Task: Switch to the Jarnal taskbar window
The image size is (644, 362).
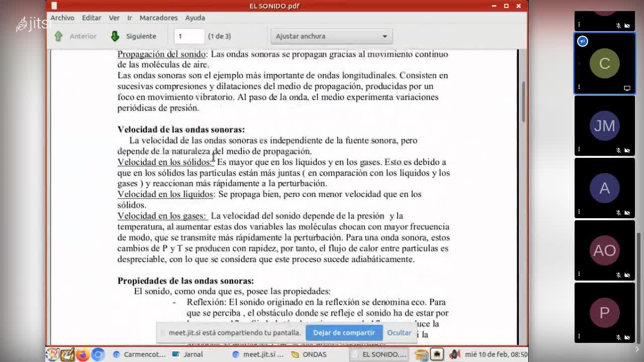Action: [188, 354]
